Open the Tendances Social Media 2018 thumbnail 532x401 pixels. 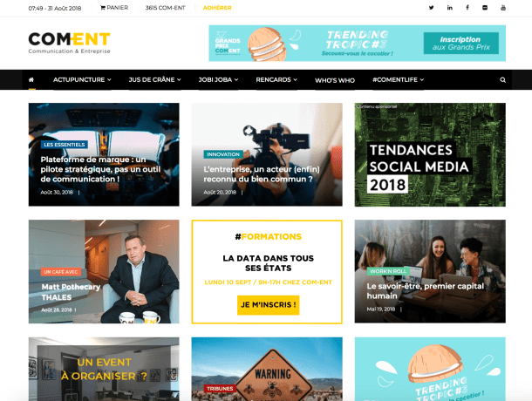430,154
